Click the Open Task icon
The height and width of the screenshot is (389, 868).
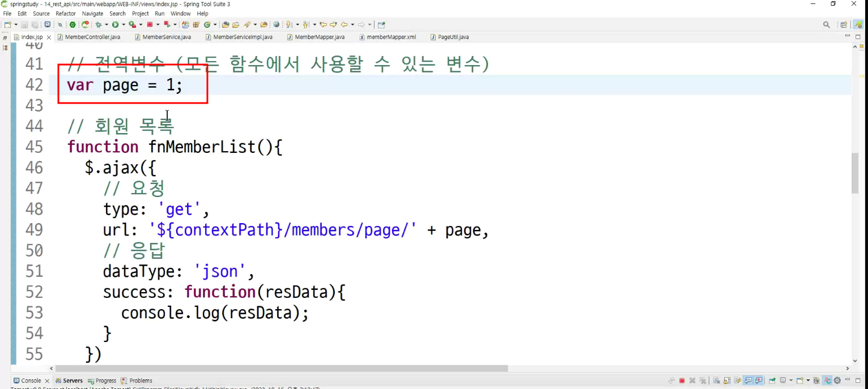coord(236,25)
